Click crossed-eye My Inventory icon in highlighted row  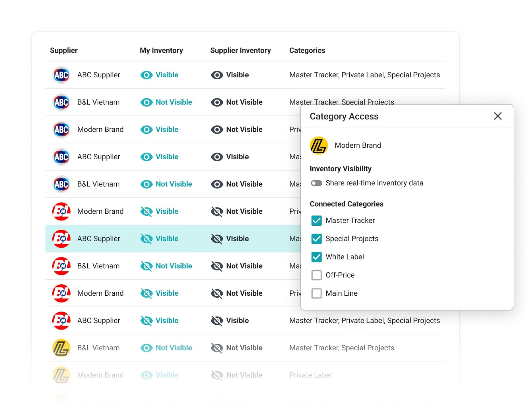pos(147,239)
